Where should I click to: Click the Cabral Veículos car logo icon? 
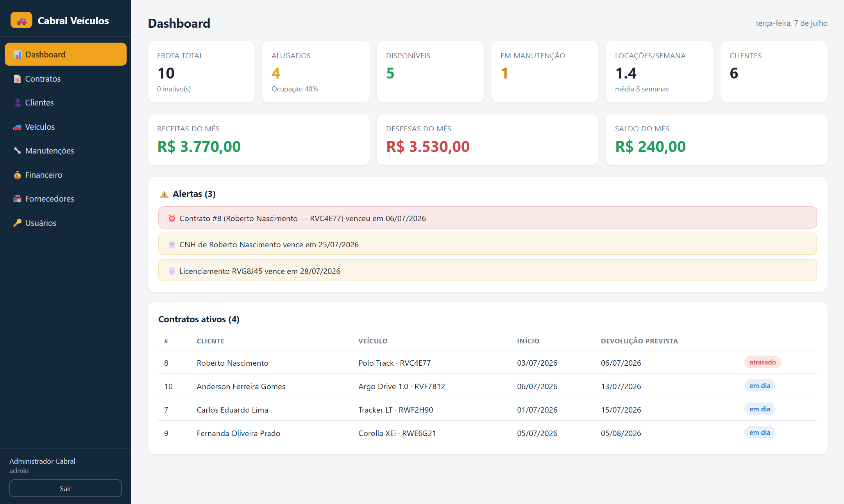pos(21,20)
